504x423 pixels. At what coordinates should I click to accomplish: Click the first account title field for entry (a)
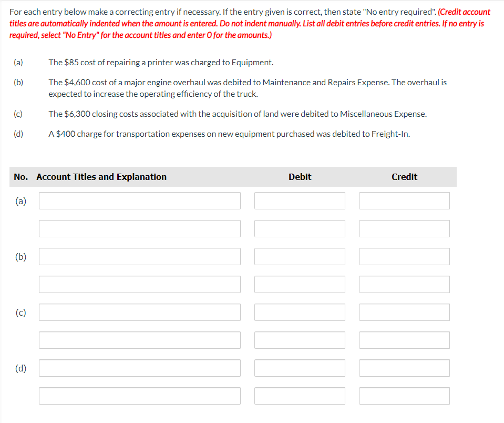139,200
